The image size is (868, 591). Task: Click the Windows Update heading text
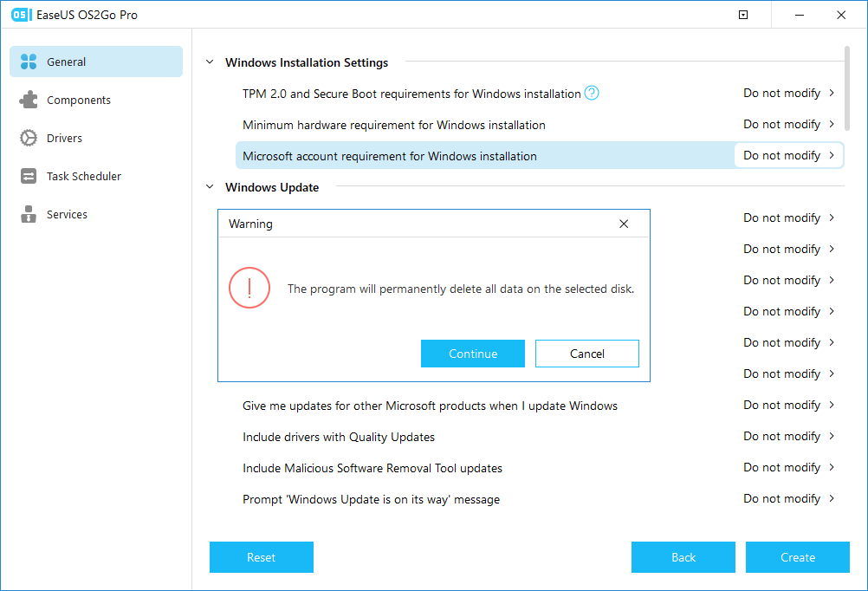[272, 187]
